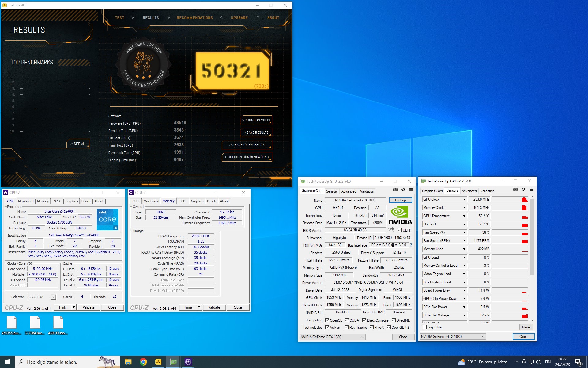Click GPU-Z taskbar icon
This screenshot has height=368, width=588.
pyautogui.click(x=173, y=362)
